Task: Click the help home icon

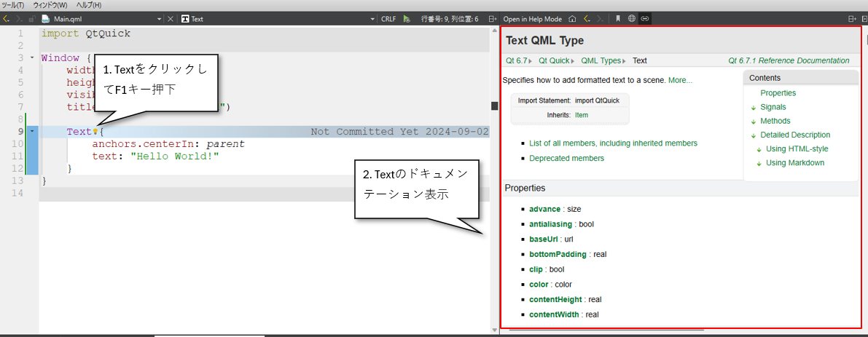Action: point(572,19)
